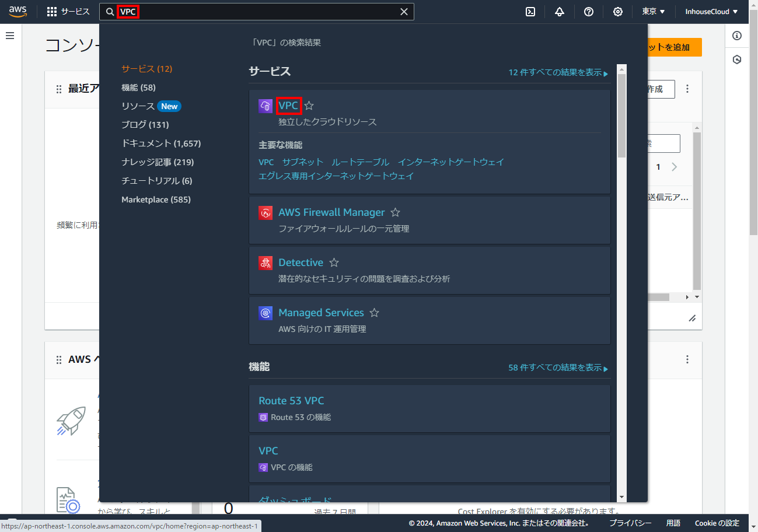The width and height of the screenshot is (758, 532).
Task: Expand the 東京 region dropdown
Action: 654,12
